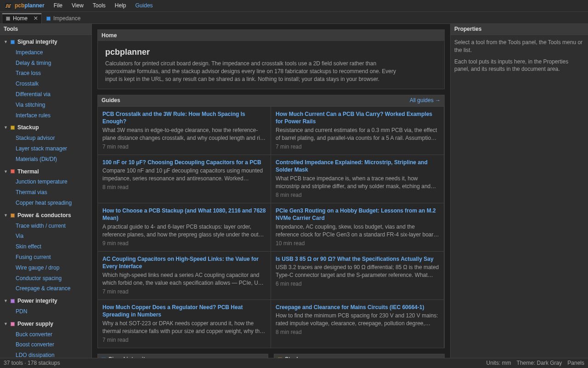Click the pcbplanner logo icon
This screenshot has height=368, width=588.
(x=8, y=6)
